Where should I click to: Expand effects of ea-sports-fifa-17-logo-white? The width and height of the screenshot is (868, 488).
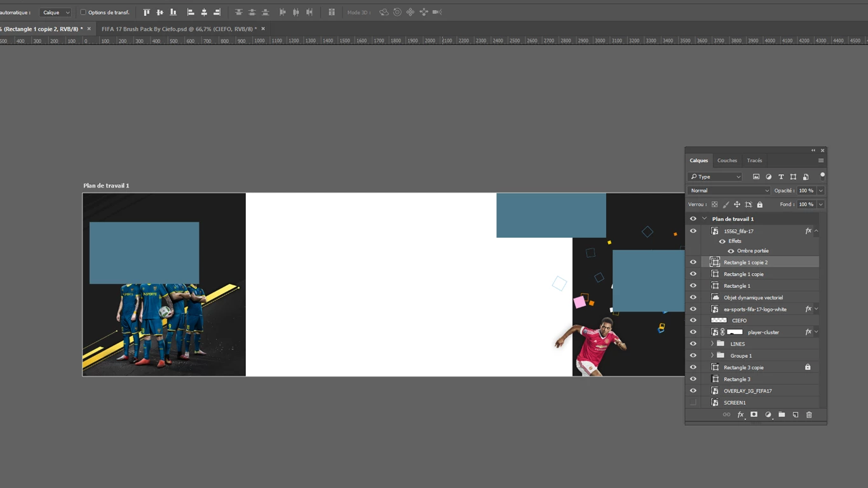click(x=817, y=309)
